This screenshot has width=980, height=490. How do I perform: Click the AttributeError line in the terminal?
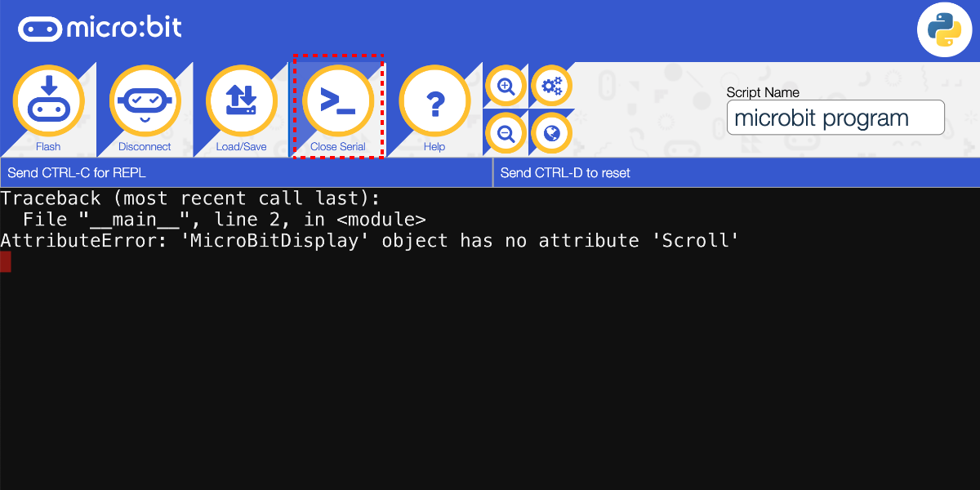click(369, 240)
